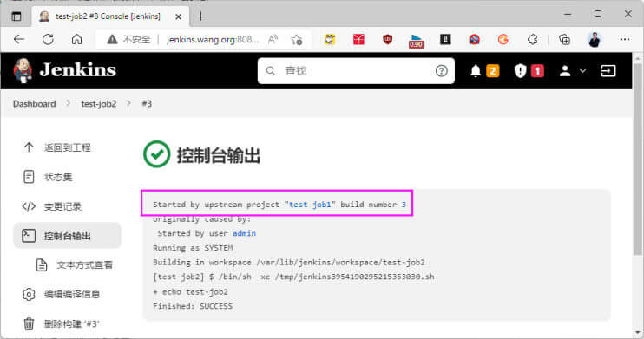
Task: Click the green build success status icon
Action: (x=156, y=154)
